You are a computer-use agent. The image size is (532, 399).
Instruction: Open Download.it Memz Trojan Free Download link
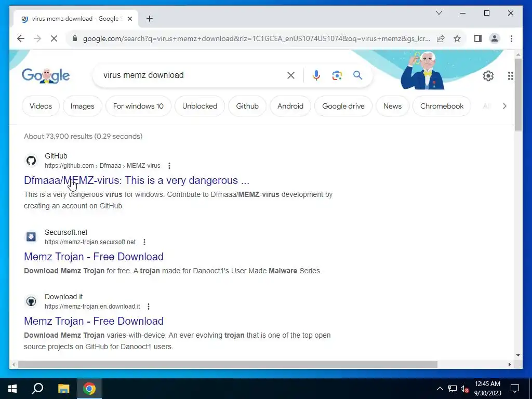pyautogui.click(x=94, y=321)
